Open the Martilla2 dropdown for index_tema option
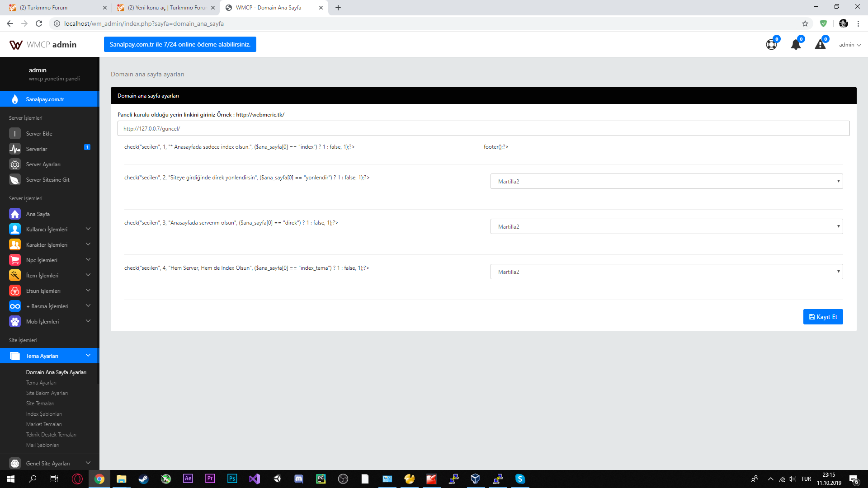 click(x=666, y=272)
